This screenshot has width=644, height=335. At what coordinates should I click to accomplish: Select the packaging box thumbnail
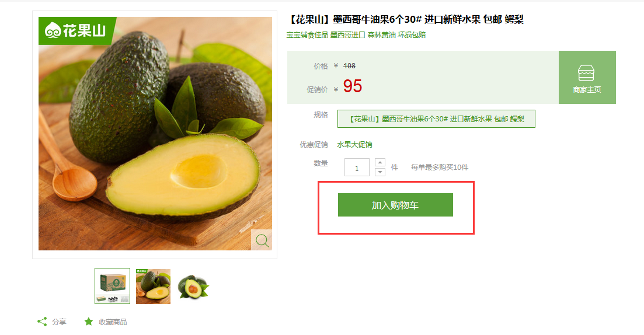coord(112,286)
